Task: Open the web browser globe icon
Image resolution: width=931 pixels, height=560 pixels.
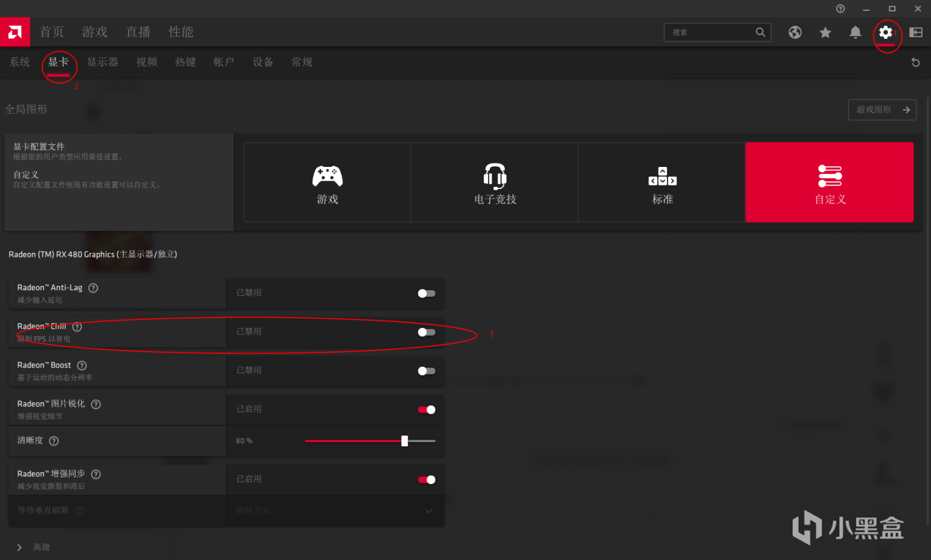Action: [x=795, y=32]
